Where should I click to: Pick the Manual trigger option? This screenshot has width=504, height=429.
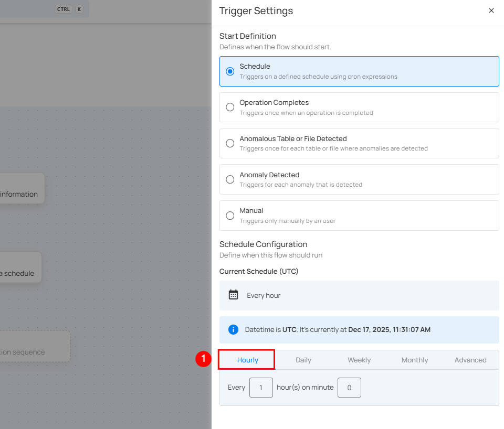(x=230, y=216)
